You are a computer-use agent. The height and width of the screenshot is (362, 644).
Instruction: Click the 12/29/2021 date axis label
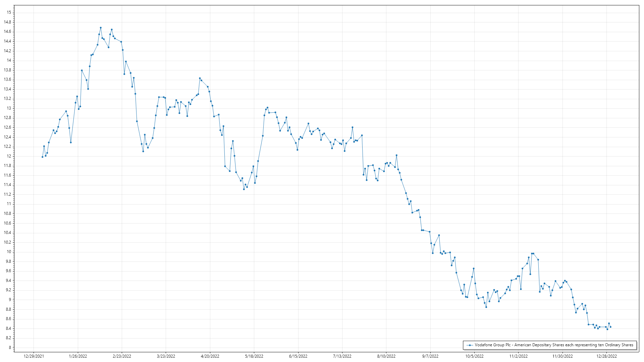34,356
